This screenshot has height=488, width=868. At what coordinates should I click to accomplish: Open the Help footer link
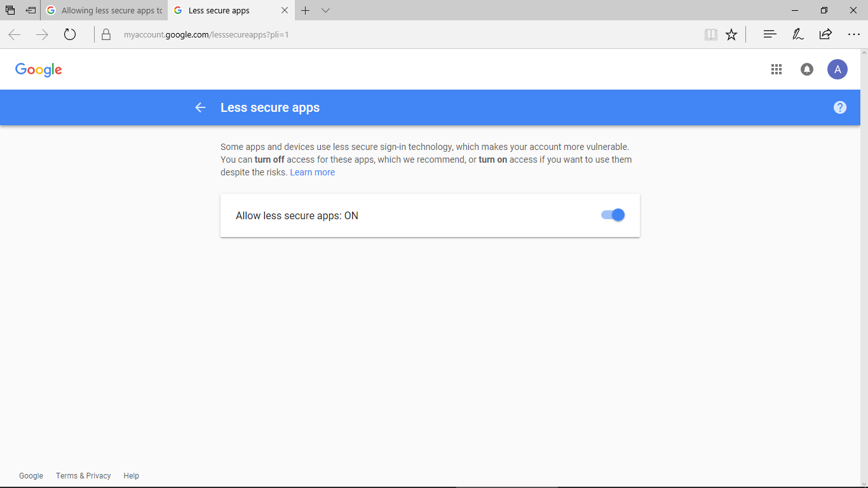point(131,476)
